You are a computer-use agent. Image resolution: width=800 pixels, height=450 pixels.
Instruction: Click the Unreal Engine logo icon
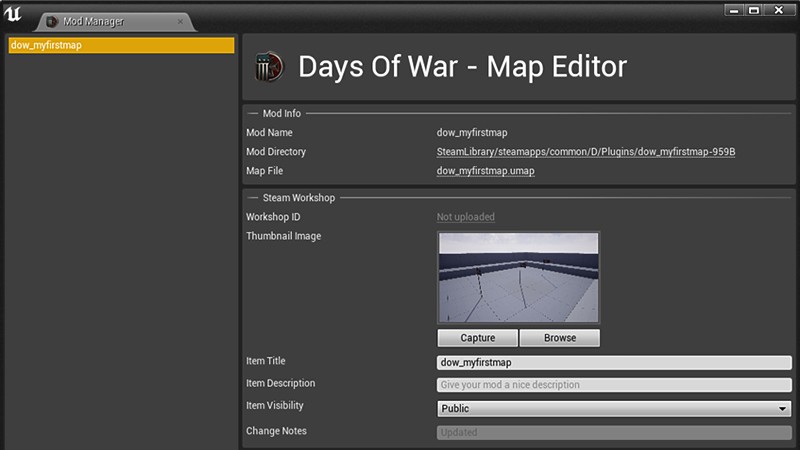[x=13, y=14]
